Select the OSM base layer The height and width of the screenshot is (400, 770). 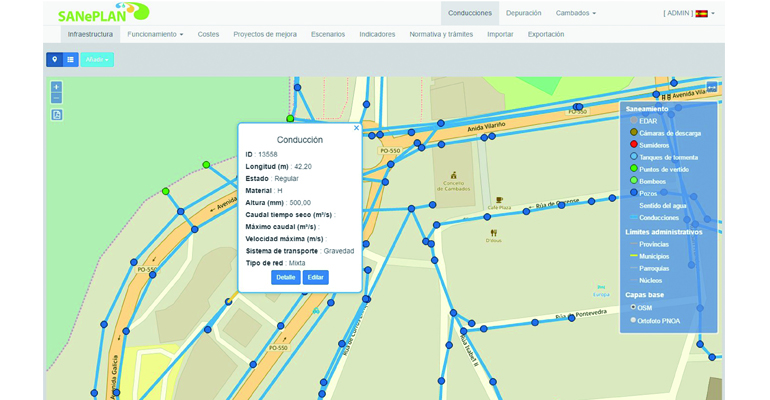(632, 307)
